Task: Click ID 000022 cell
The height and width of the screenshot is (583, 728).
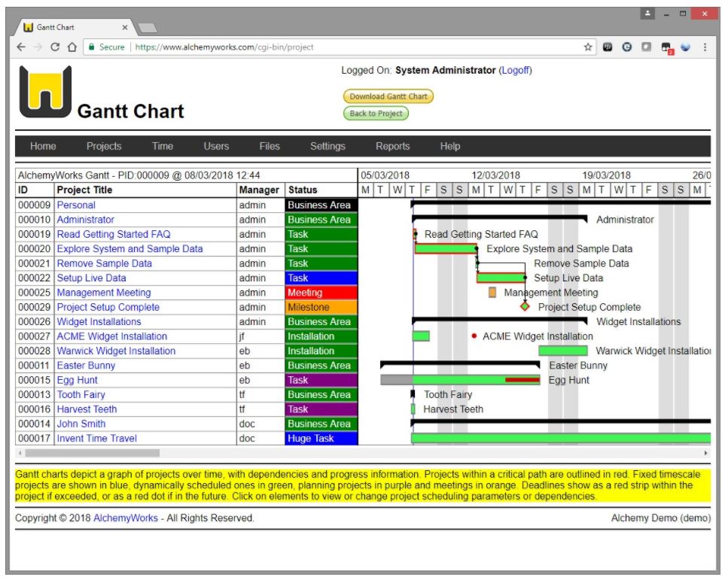Action: coord(35,278)
